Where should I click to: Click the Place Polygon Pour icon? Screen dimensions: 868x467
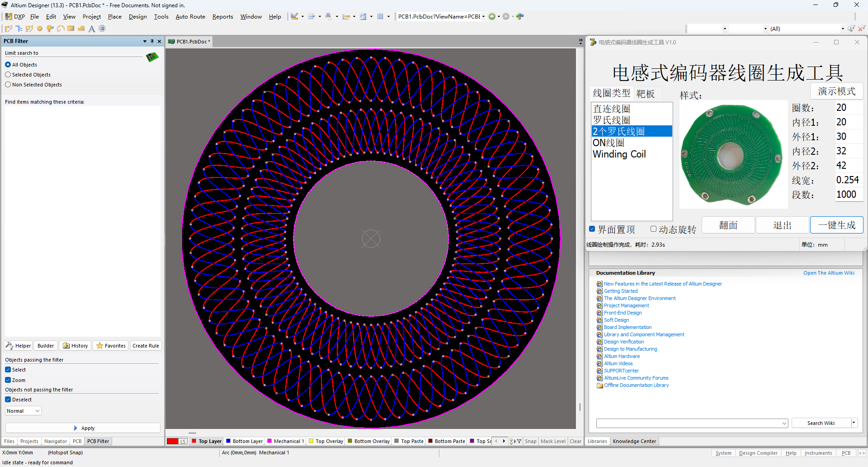point(81,29)
